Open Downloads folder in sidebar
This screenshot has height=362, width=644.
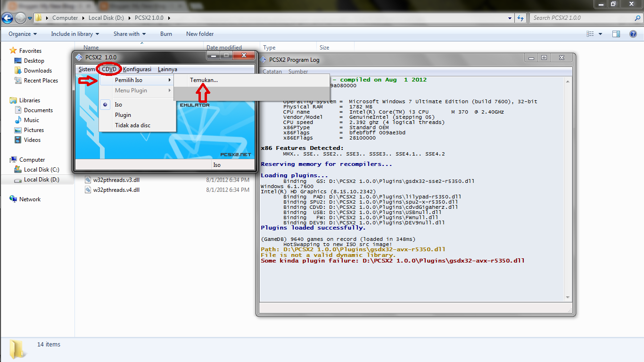tap(38, 71)
